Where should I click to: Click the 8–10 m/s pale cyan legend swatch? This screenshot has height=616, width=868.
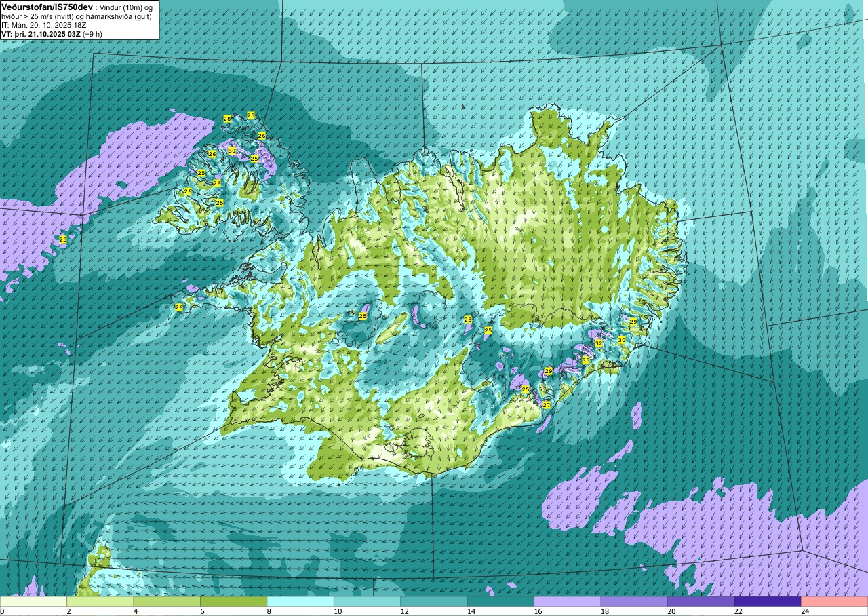300,601
